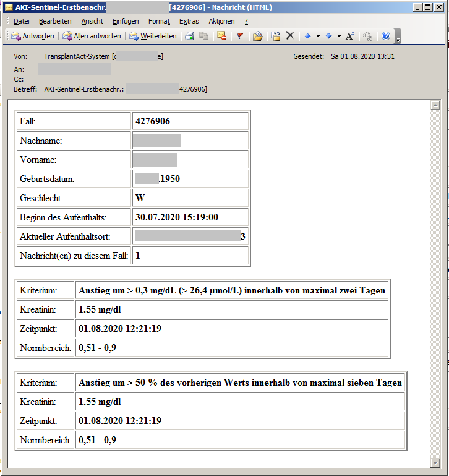Viewport: 449px width, 476px height.
Task: Open the Bearbeiten menu
Action: point(55,21)
